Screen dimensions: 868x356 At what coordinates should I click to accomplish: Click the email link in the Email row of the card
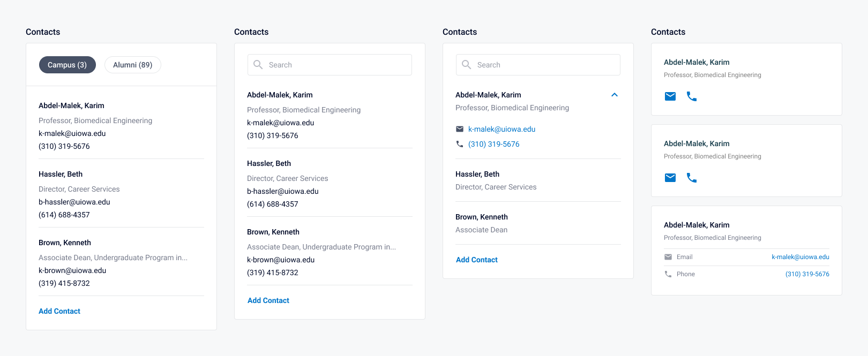pyautogui.click(x=800, y=257)
